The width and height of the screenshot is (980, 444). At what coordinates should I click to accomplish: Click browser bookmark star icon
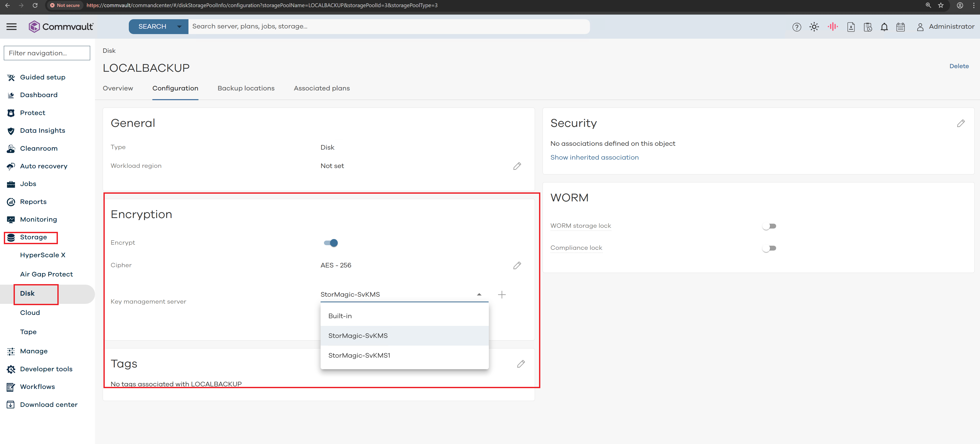pyautogui.click(x=941, y=5)
